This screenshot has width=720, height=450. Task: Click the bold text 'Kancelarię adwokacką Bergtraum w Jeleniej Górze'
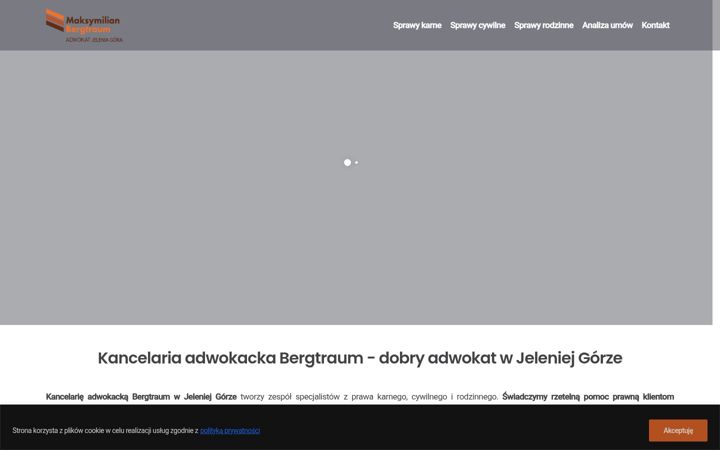coord(141,396)
